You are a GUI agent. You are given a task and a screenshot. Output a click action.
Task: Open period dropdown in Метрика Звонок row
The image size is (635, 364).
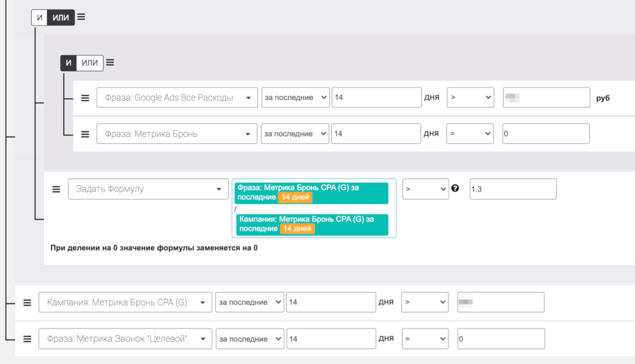point(249,339)
